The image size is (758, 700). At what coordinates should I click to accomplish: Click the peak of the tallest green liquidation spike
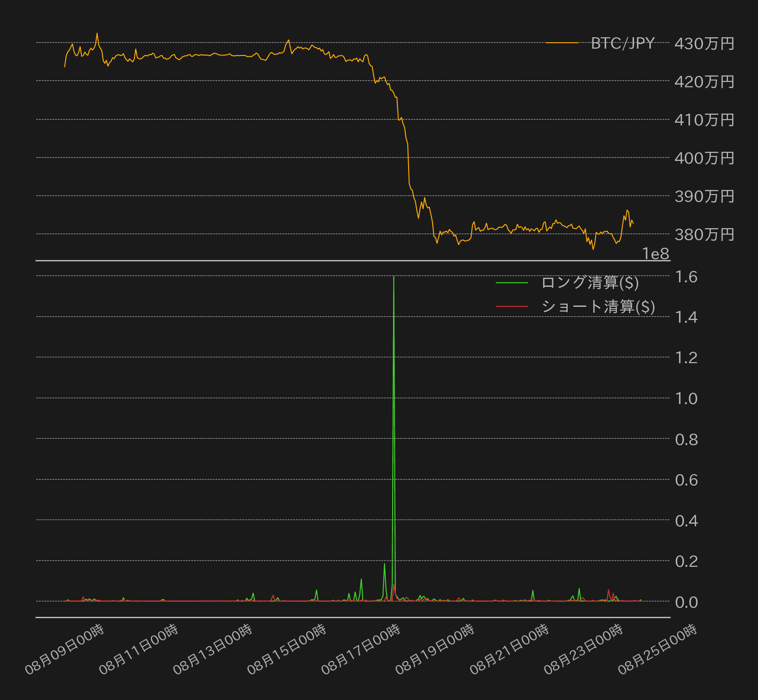(x=394, y=277)
